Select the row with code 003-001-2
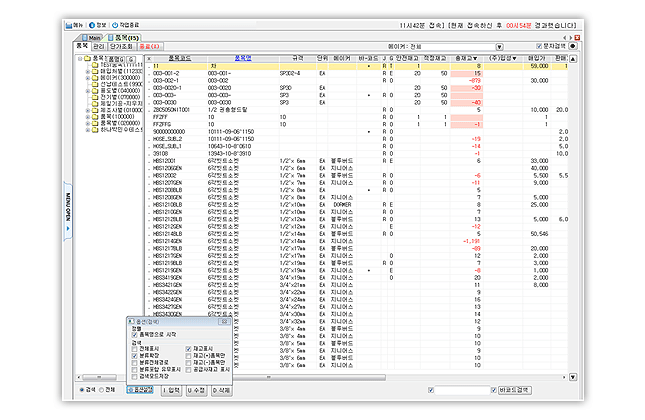Screen dimensions: 645x420 357,73
